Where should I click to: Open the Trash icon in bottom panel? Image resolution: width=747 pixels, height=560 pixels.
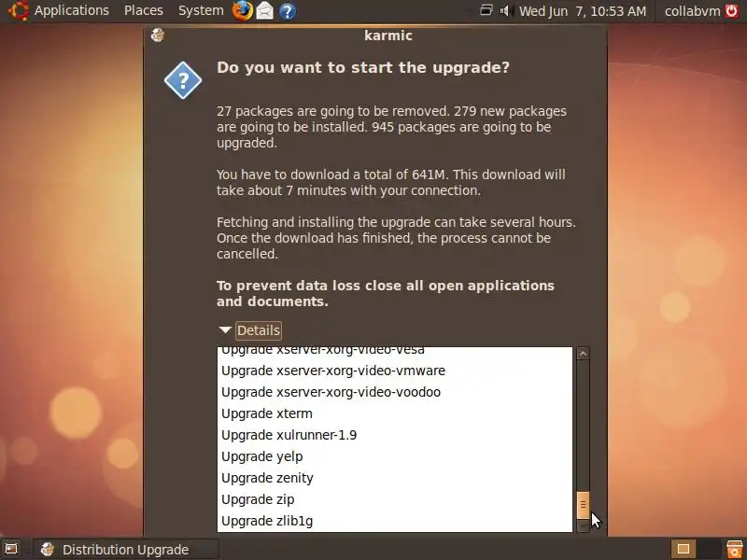[734, 549]
